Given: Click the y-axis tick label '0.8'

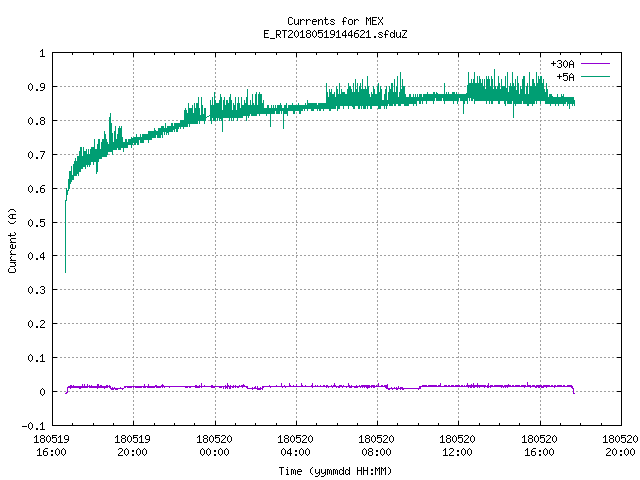Looking at the screenshot, I should coord(36,121).
